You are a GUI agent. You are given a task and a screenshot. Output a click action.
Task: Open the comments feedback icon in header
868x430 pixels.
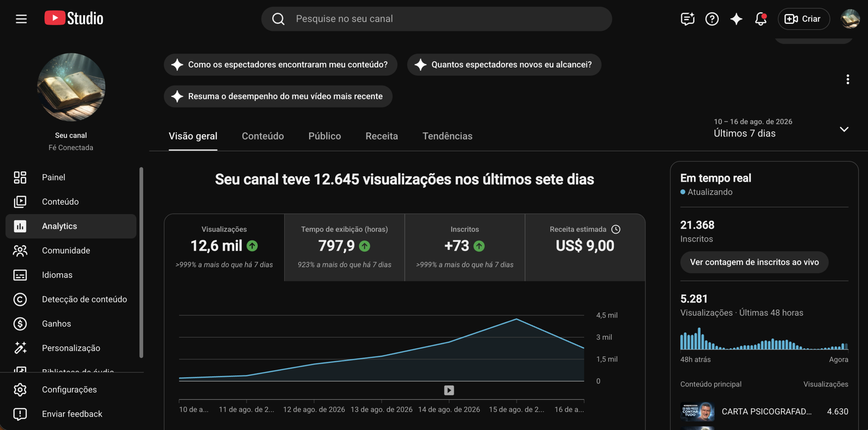click(x=687, y=19)
